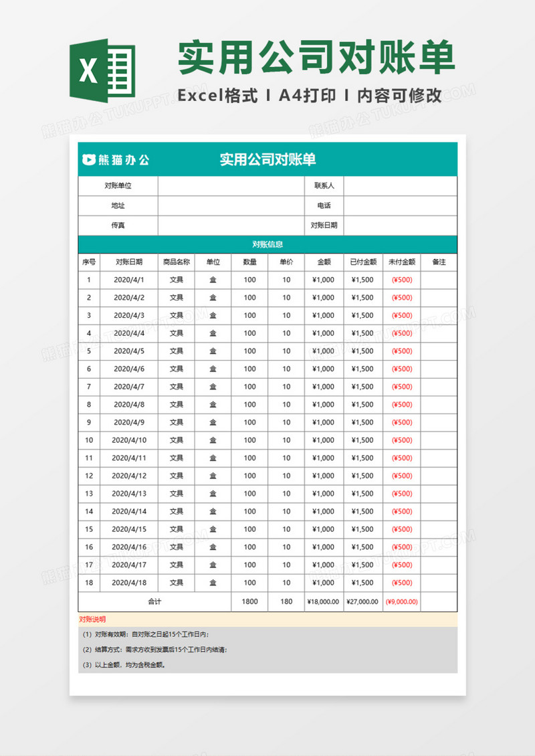Viewport: 535px width, 756px height.
Task: Click the blank 备注 cell in the 2020/4/17 row
Action: coord(439,565)
